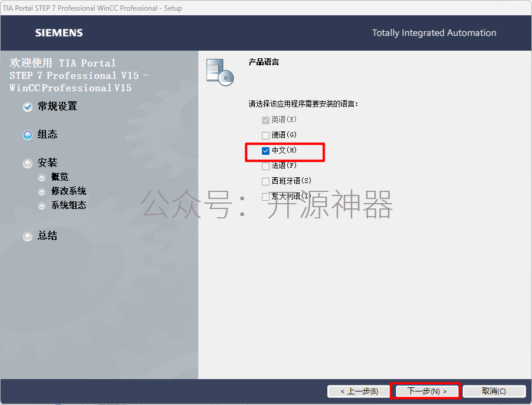Select the 常规设置 step label
The image size is (532, 405).
pos(57,107)
